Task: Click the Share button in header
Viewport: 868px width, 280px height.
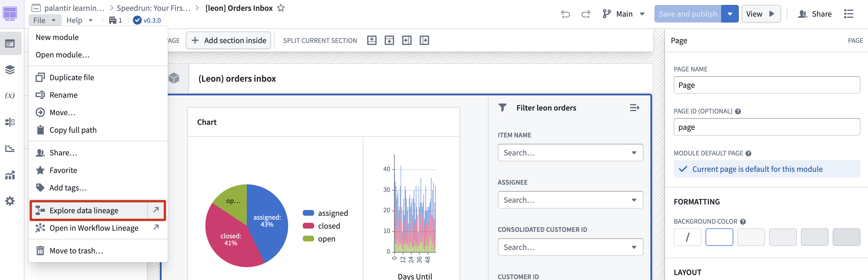Action: coord(815,14)
